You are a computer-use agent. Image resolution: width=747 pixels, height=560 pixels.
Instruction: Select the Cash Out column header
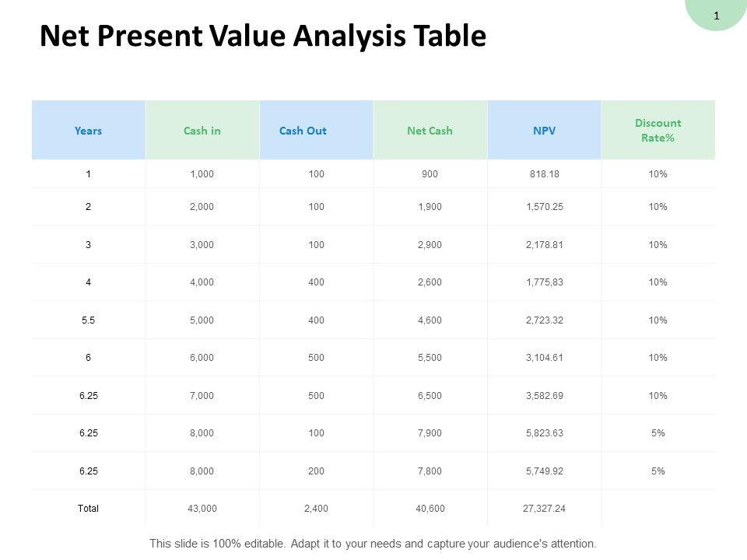[x=303, y=131]
